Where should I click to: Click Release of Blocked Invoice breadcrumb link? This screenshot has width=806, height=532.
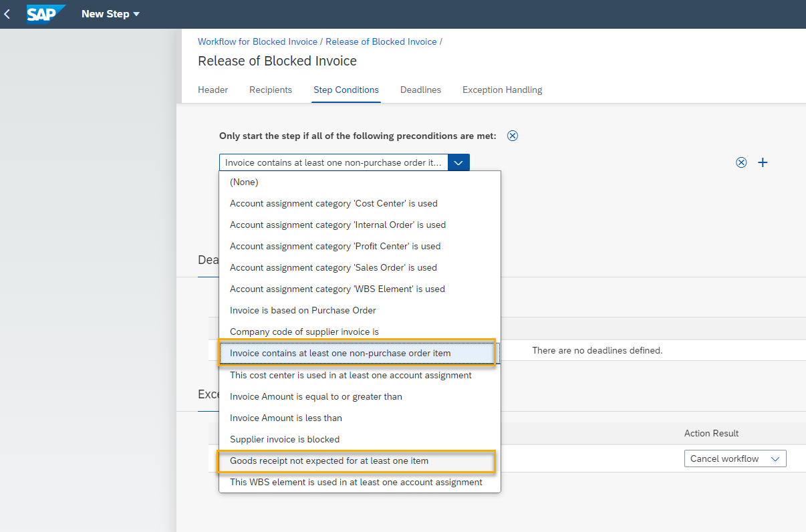click(381, 41)
